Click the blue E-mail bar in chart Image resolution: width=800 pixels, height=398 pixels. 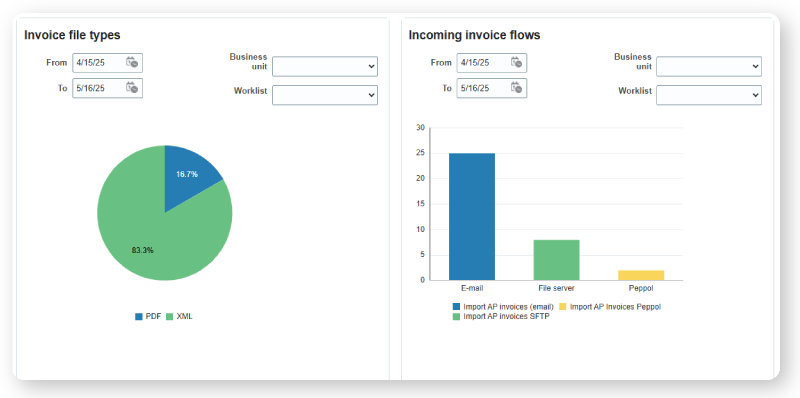click(x=472, y=216)
